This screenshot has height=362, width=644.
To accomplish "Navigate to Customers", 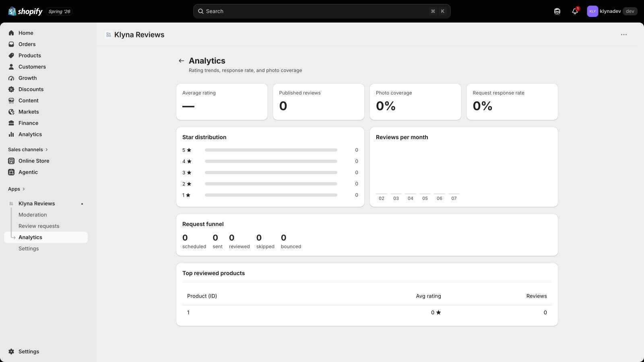I will pyautogui.click(x=46, y=67).
